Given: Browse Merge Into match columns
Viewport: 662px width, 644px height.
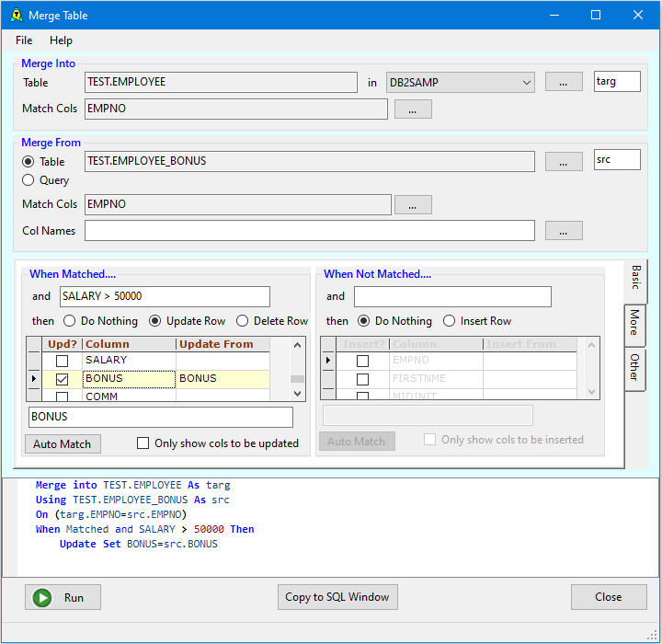Looking at the screenshot, I should point(413,109).
